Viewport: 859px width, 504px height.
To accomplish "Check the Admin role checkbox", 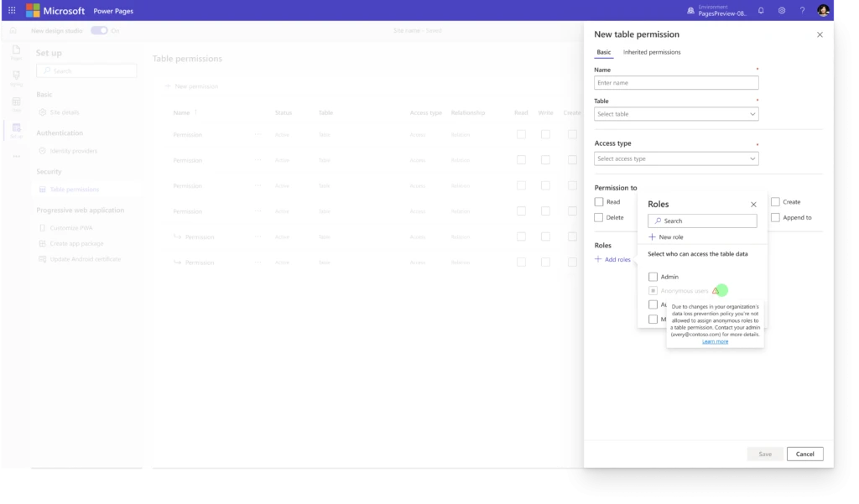I will (653, 277).
